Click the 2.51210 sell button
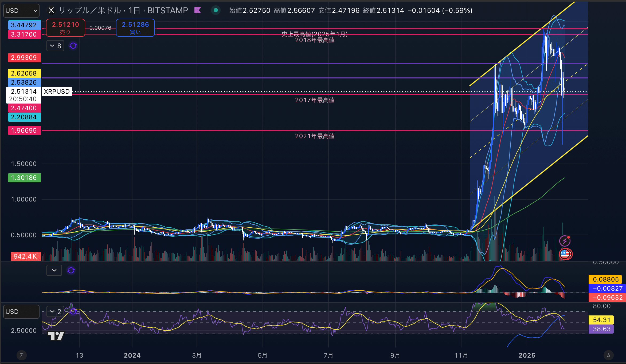The width and height of the screenshot is (626, 364). click(x=65, y=28)
